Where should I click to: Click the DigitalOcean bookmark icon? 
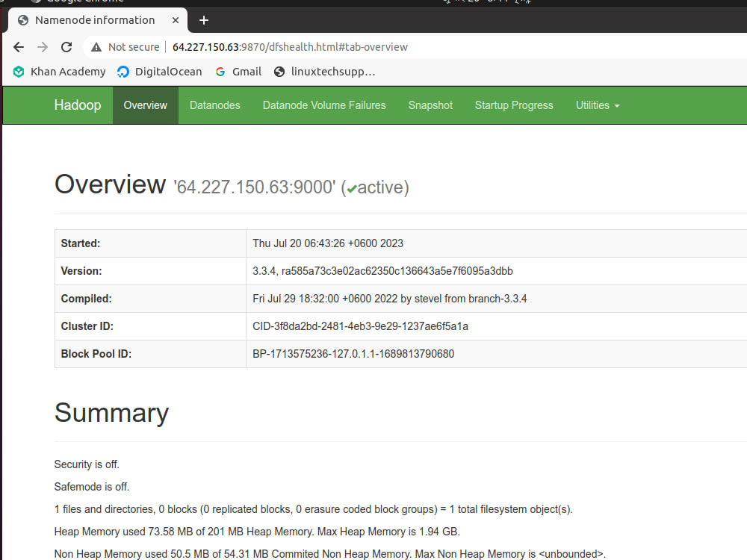click(x=123, y=72)
